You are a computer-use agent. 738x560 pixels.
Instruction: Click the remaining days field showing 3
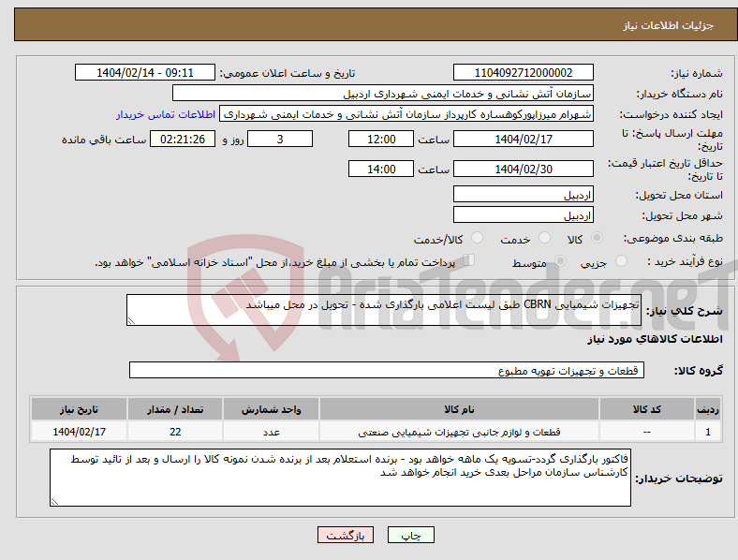(280, 139)
